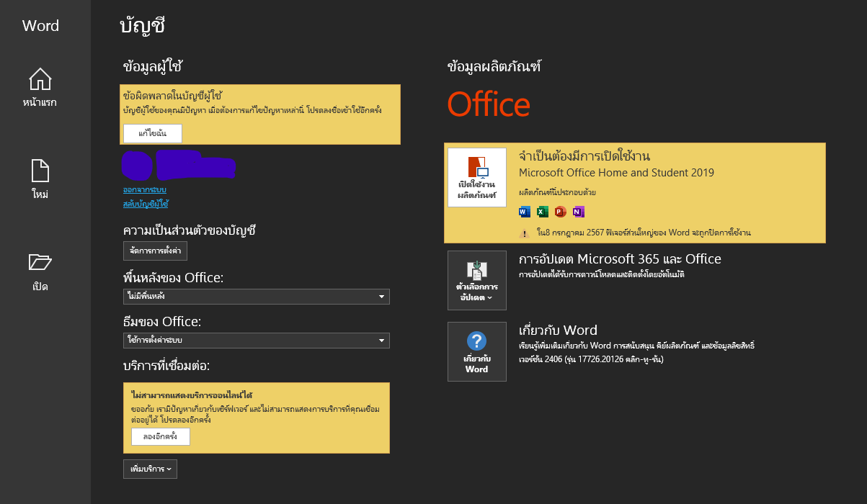Click the version line เวอร์ชัน 2406
This screenshot has height=504, width=867.
pos(591,359)
